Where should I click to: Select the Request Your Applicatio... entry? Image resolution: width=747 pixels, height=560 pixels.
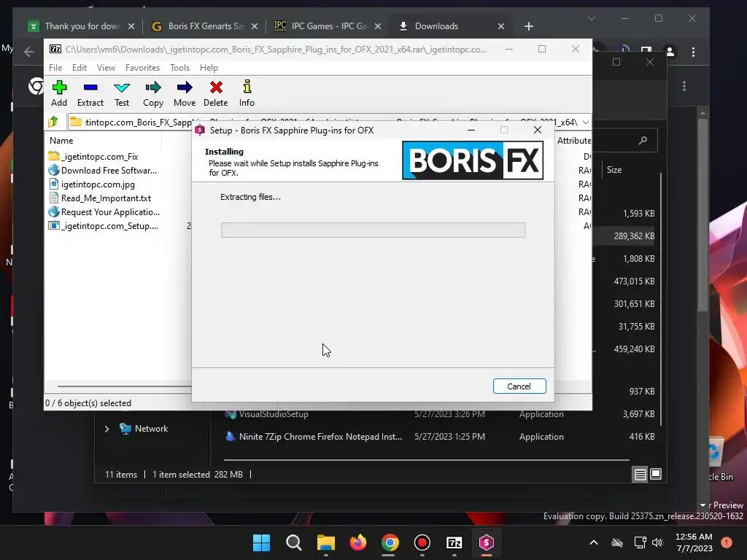coord(104,212)
